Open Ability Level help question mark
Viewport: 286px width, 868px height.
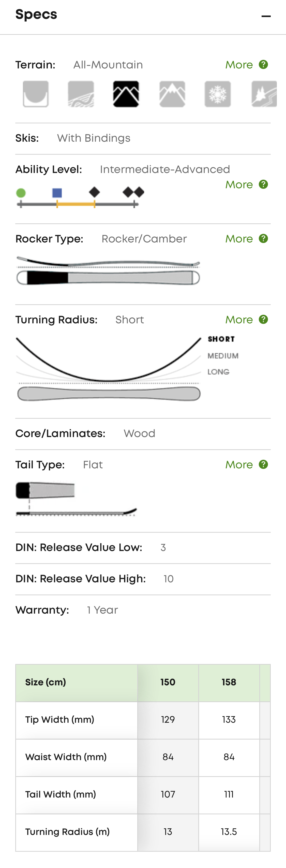[263, 184]
